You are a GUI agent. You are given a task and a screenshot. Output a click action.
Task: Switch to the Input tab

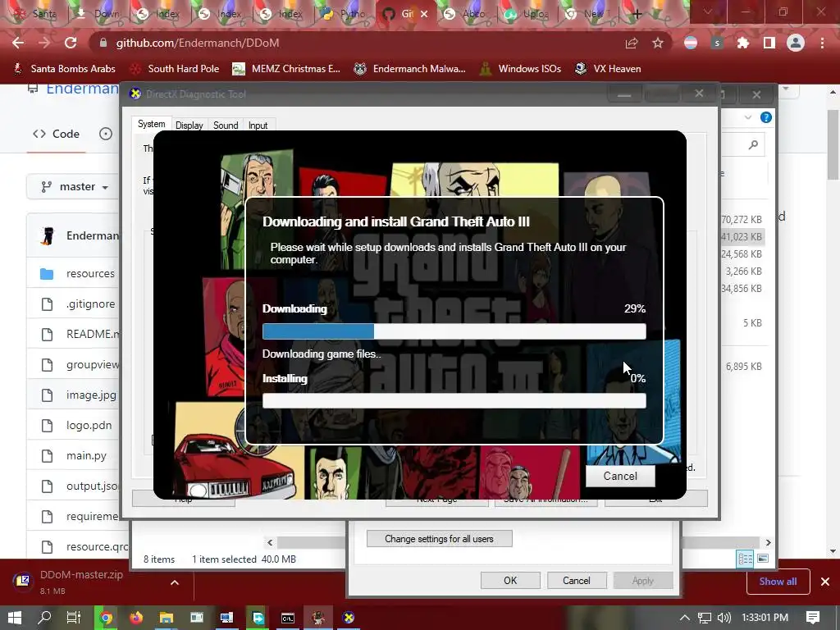[x=258, y=126]
